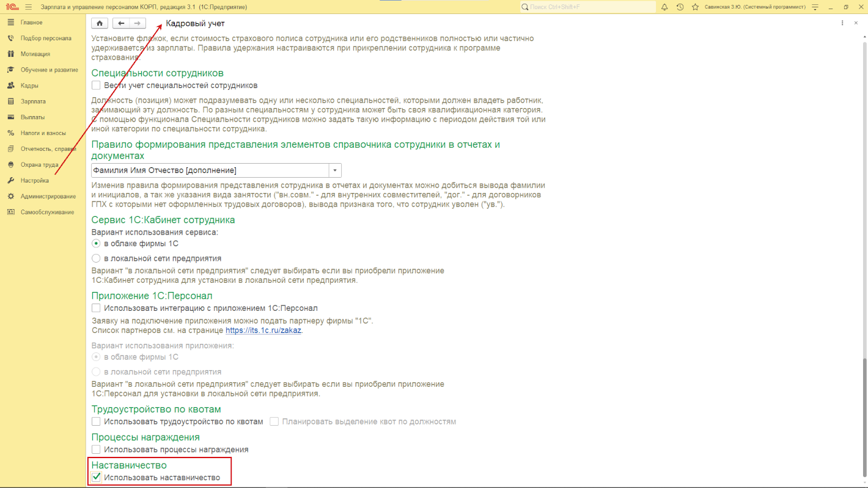Go back using the left arrow
Image resolution: width=868 pixels, height=488 pixels.
click(122, 23)
